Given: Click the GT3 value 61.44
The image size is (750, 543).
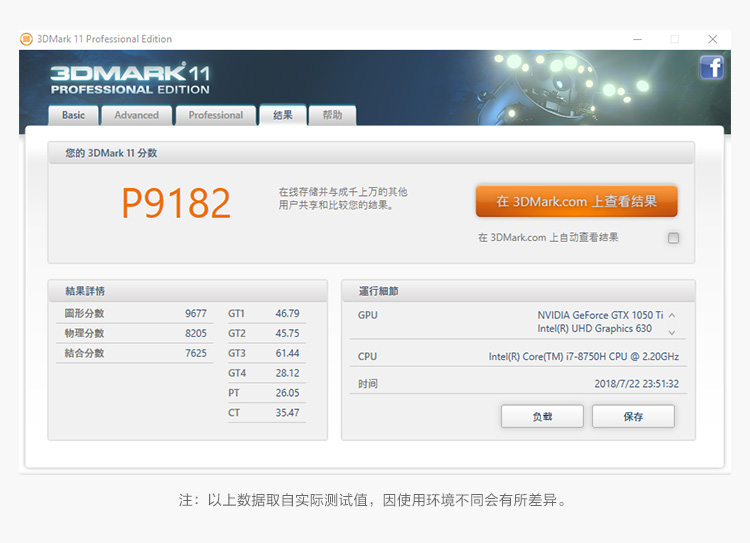Looking at the screenshot, I should click(287, 353).
